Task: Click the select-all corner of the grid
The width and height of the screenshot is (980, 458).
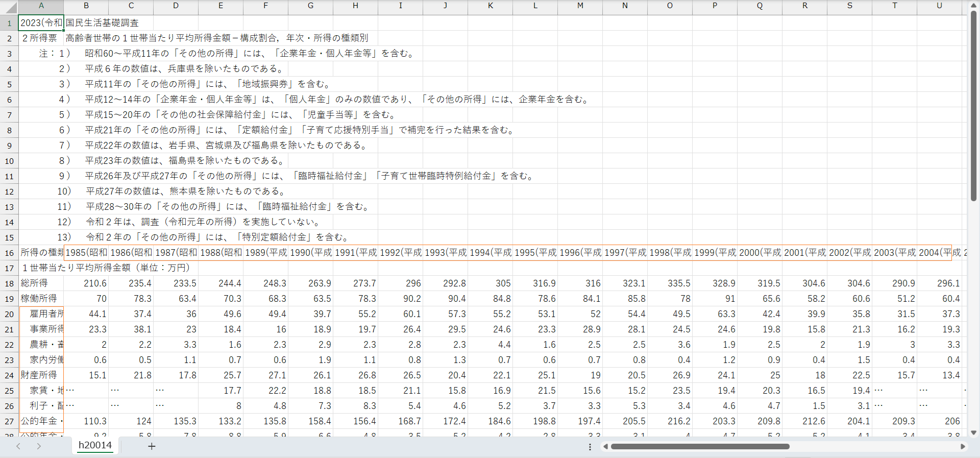Action: pos(9,7)
